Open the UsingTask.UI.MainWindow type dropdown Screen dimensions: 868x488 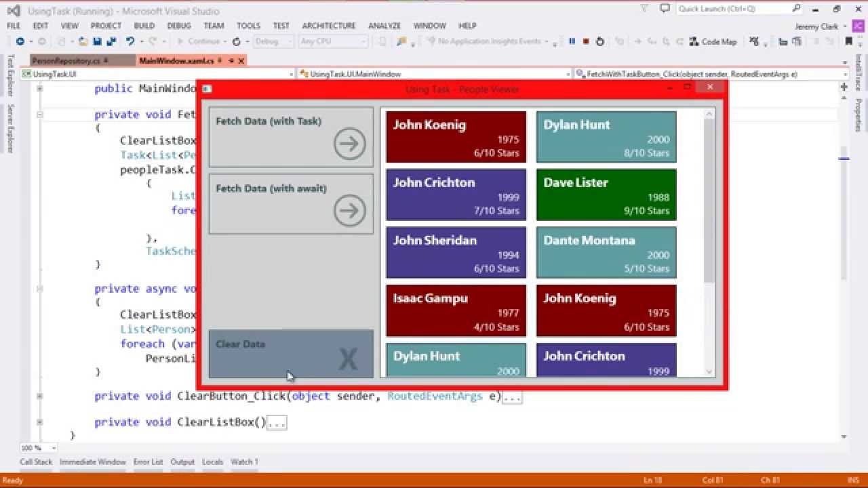pyautogui.click(x=435, y=74)
